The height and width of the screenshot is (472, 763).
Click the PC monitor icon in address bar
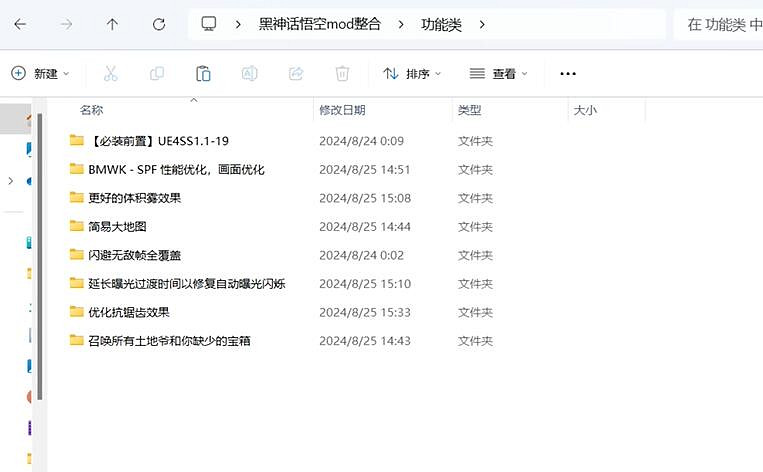[209, 24]
